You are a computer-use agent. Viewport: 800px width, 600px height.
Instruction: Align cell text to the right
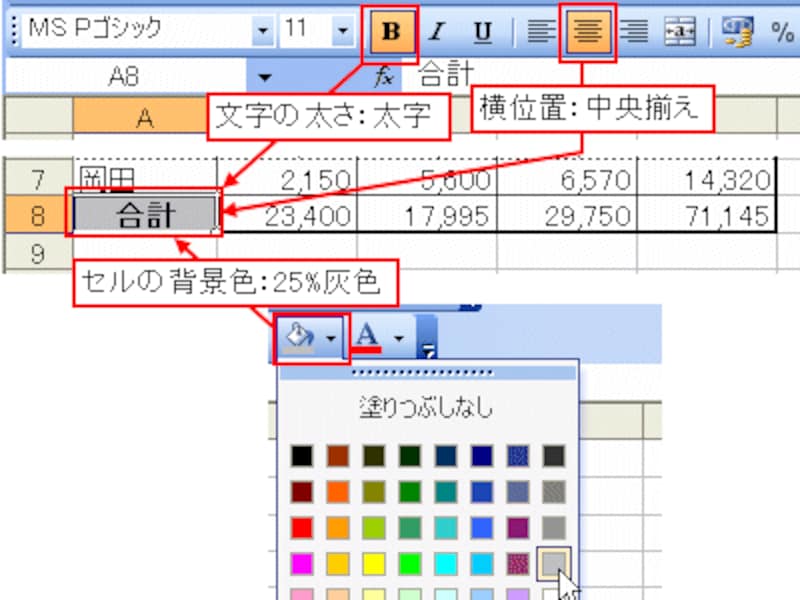634,32
